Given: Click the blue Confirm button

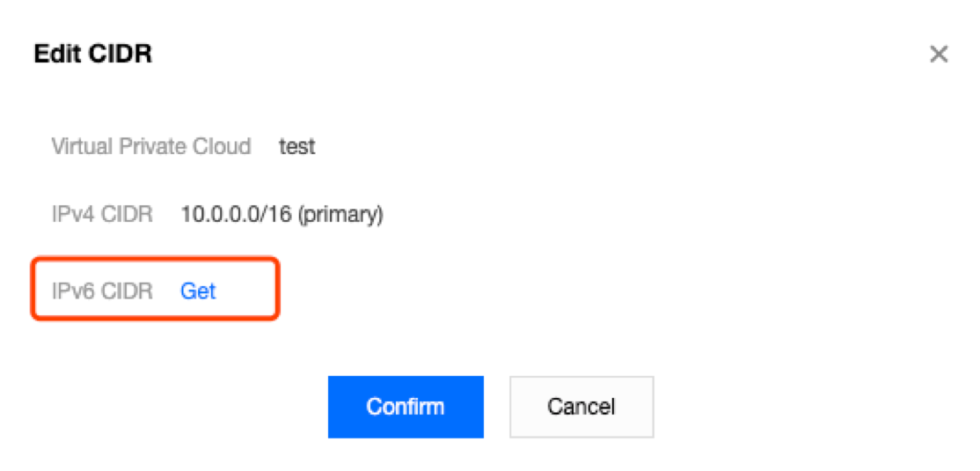Looking at the screenshot, I should [406, 407].
